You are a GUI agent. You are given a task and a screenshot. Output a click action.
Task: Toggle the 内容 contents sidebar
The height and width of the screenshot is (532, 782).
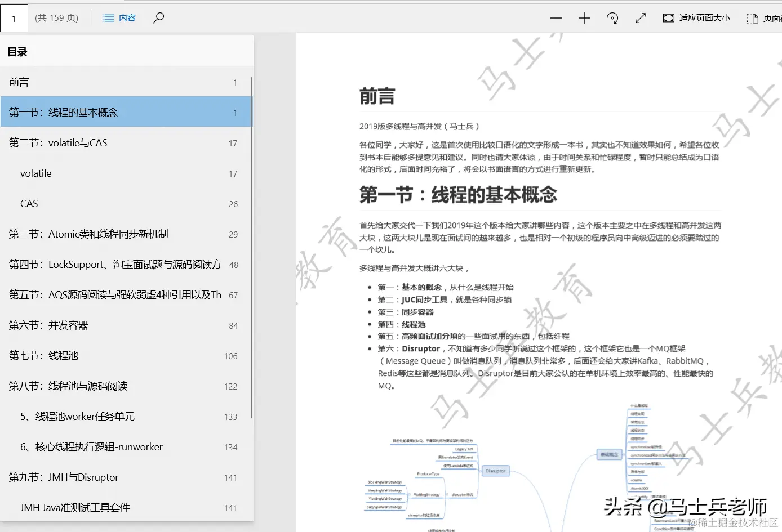(119, 17)
